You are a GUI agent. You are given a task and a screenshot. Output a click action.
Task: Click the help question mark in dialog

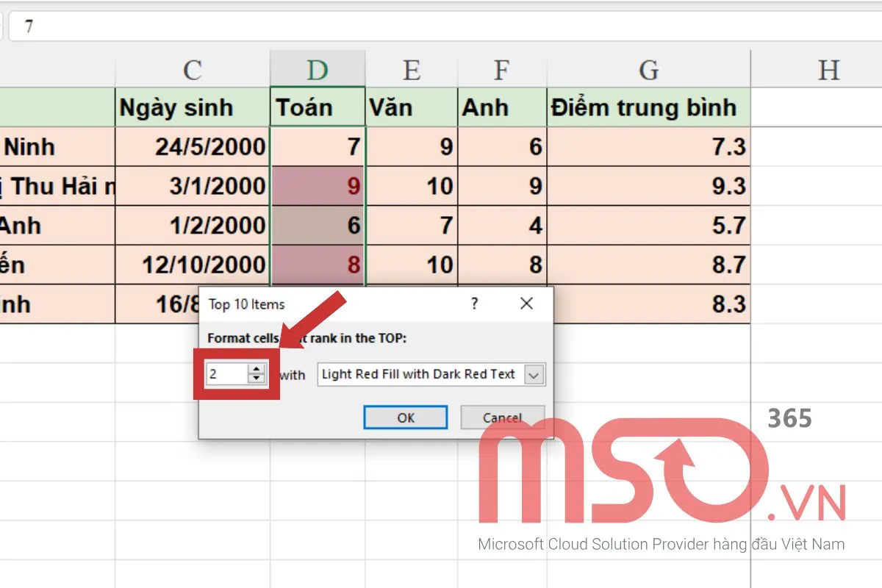pyautogui.click(x=475, y=304)
